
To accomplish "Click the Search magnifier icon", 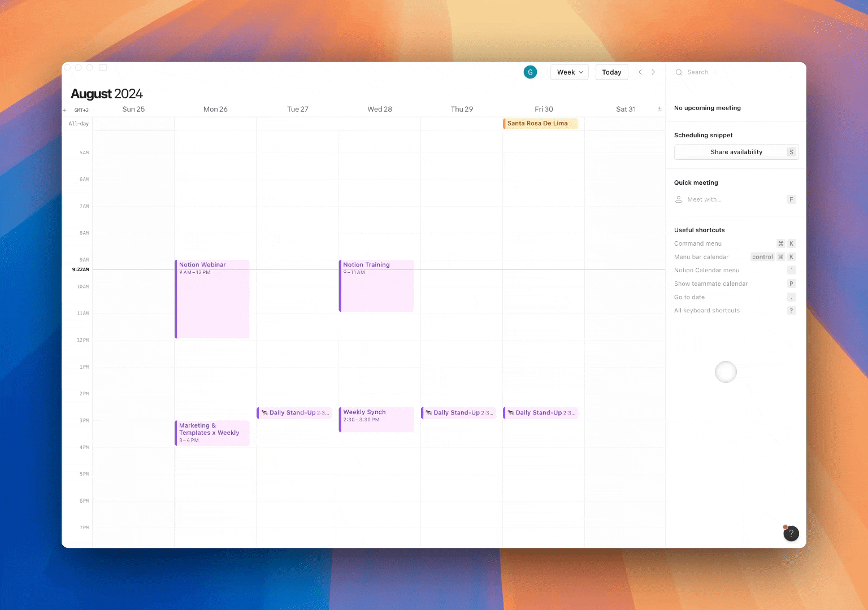I will (679, 72).
